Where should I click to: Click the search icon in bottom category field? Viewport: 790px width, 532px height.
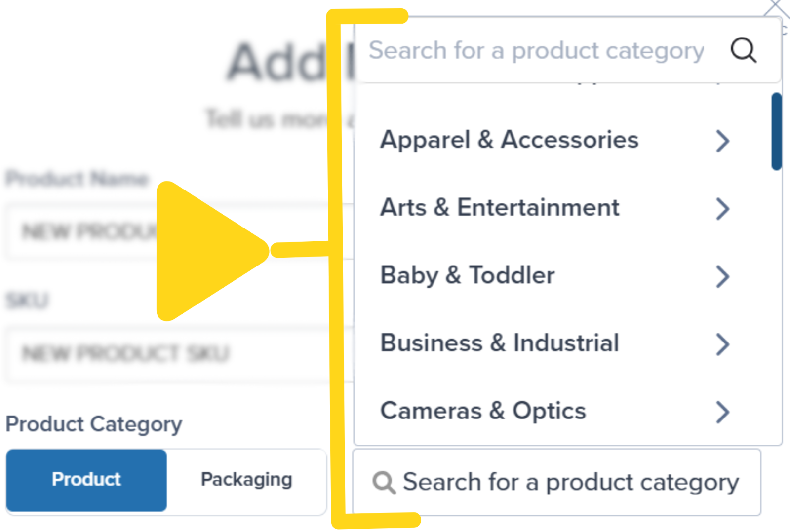[384, 482]
